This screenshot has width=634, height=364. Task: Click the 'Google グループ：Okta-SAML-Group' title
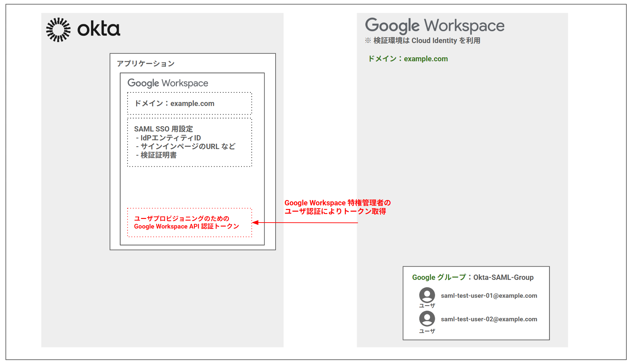point(473,277)
